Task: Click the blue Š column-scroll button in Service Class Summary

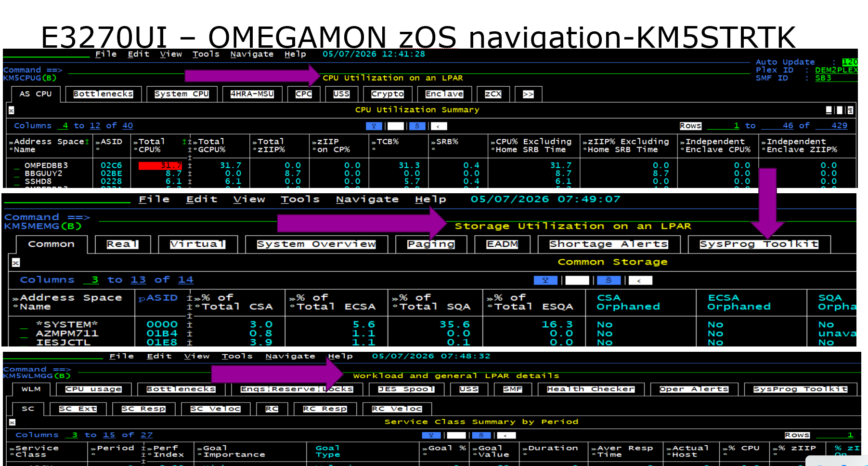Action: click(481, 435)
